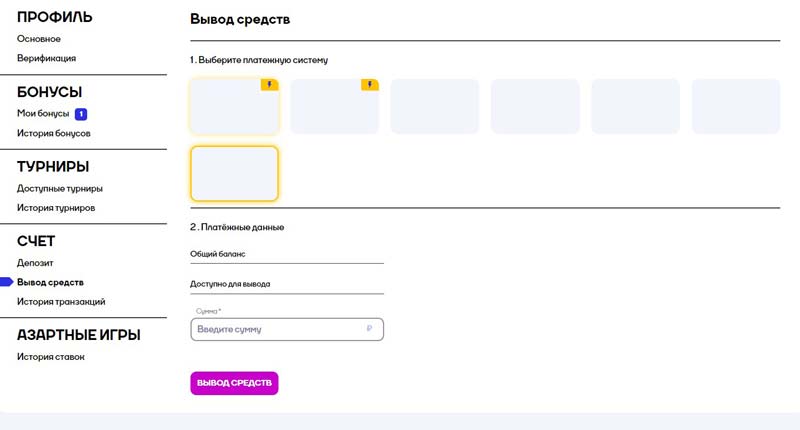Click the lightning badge on first payment tile
Screen dimensions: 800x430
pos(269,85)
